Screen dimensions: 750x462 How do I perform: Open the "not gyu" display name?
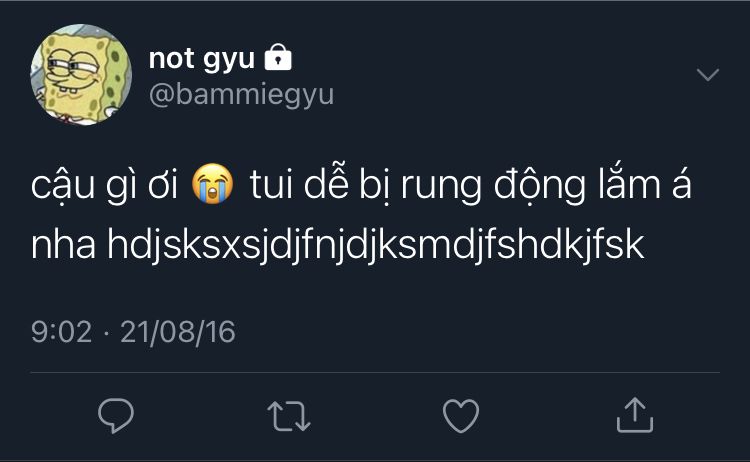coord(201,60)
